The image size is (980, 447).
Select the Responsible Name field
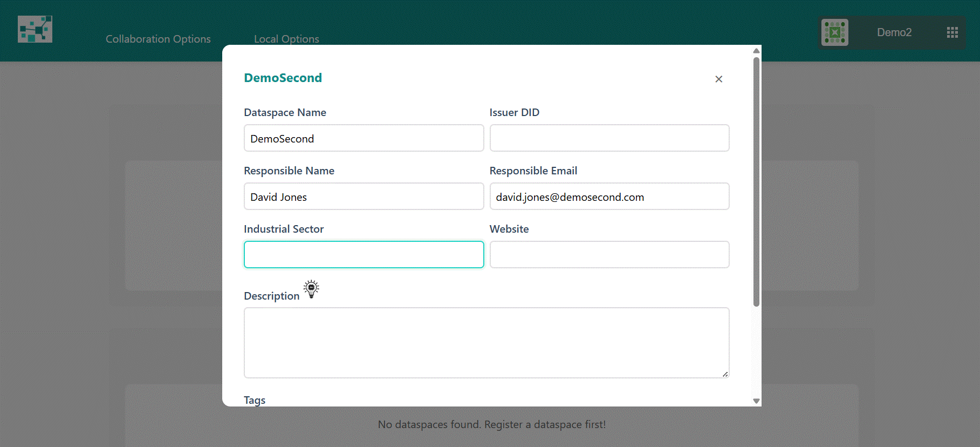[x=364, y=197]
